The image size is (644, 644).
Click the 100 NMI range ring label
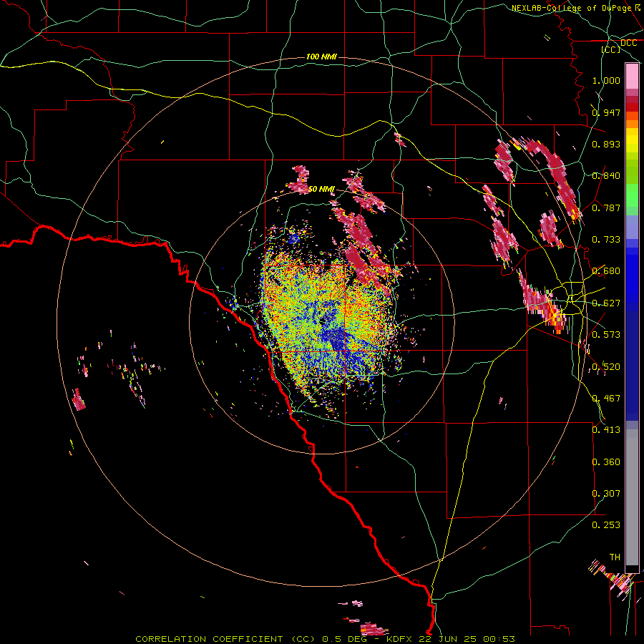pos(321,57)
